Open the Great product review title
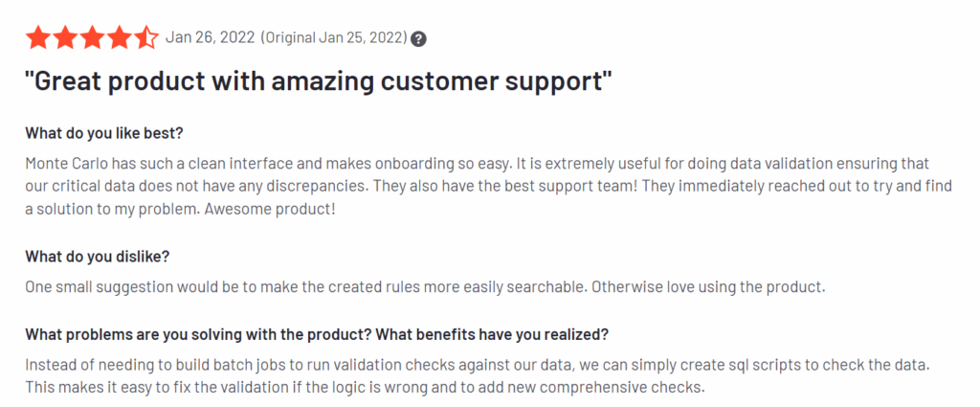The height and width of the screenshot is (407, 980). click(318, 82)
